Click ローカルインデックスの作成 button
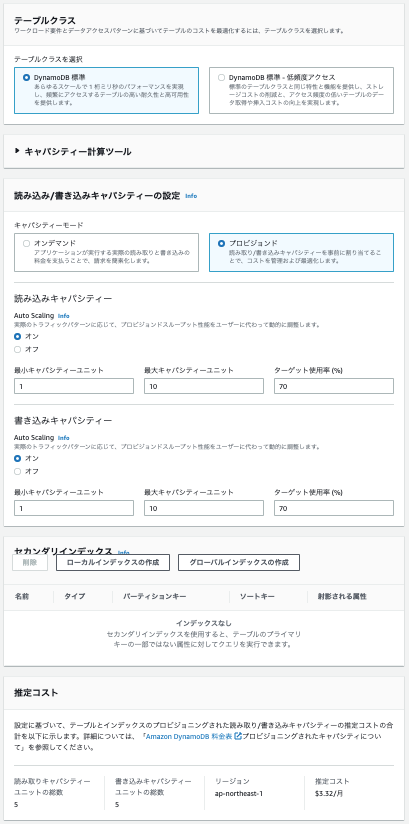 pyautogui.click(x=113, y=562)
